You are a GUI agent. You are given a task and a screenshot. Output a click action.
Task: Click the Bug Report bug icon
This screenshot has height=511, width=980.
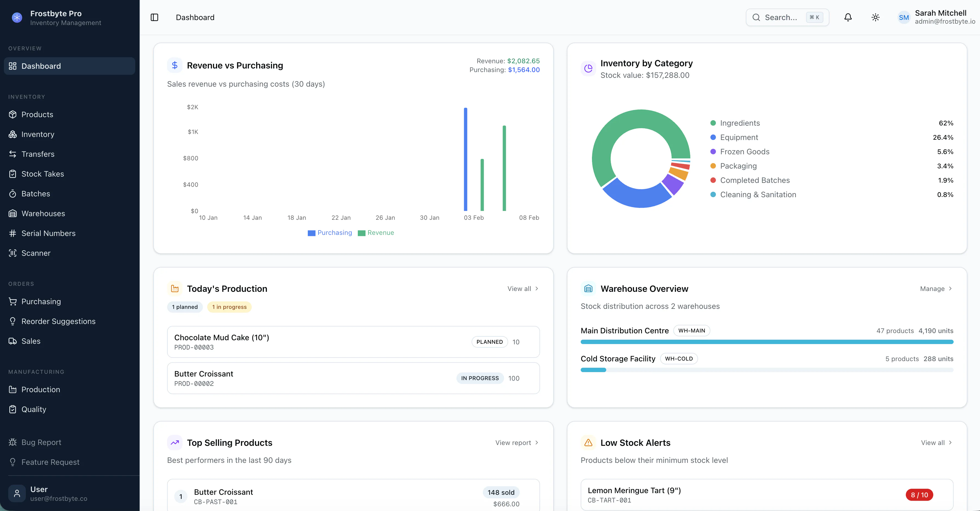pyautogui.click(x=13, y=443)
